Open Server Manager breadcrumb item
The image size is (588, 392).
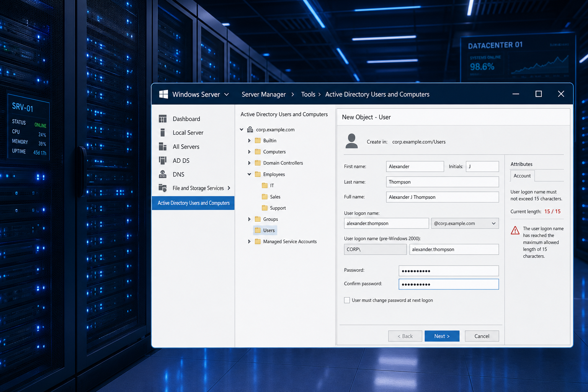(x=263, y=94)
